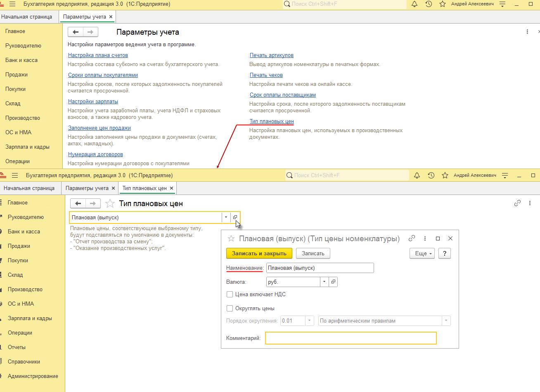Expand the Порядок округления 0.01 dropdown
The height and width of the screenshot is (392, 540).
point(310,321)
